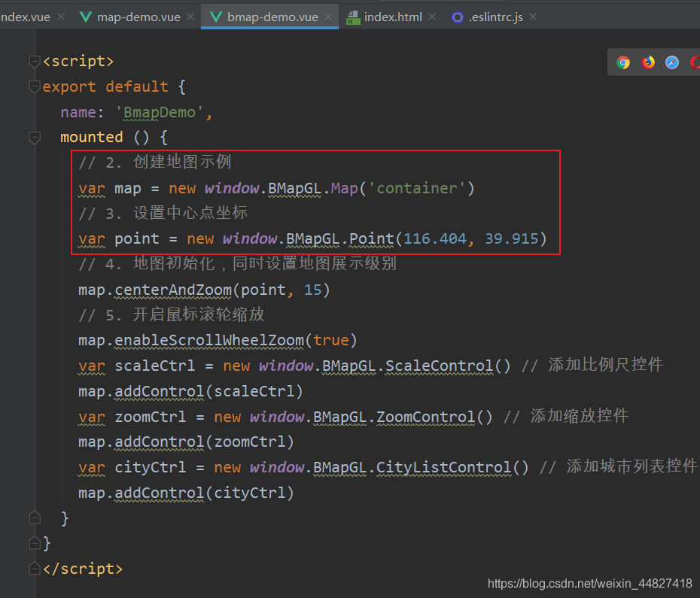The height and width of the screenshot is (598, 700).
Task: Click the centerAndZoom method call
Action: coord(173,290)
